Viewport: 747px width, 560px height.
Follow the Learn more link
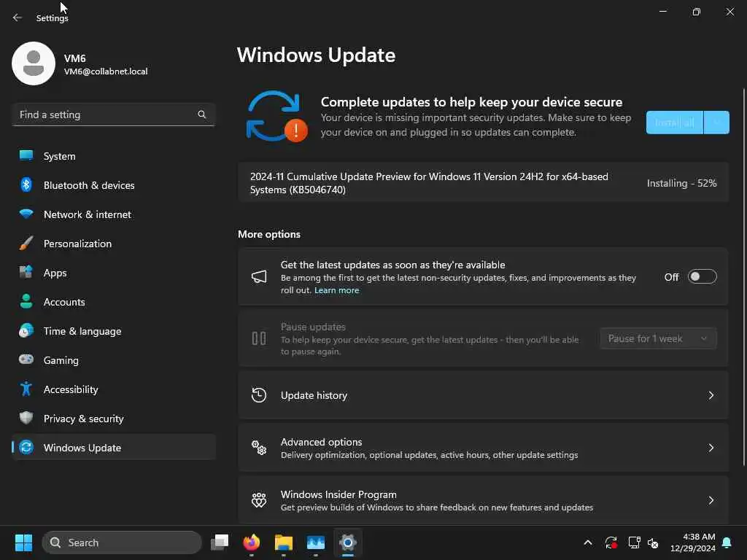point(336,290)
